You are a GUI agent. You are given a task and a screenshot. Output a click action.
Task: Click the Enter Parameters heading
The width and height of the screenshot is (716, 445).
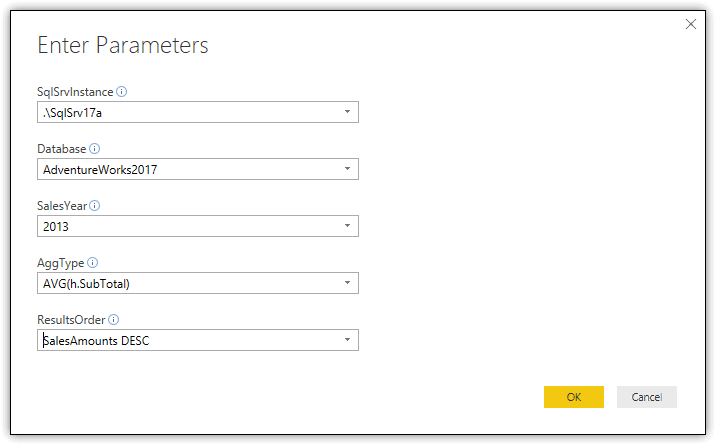click(x=123, y=46)
